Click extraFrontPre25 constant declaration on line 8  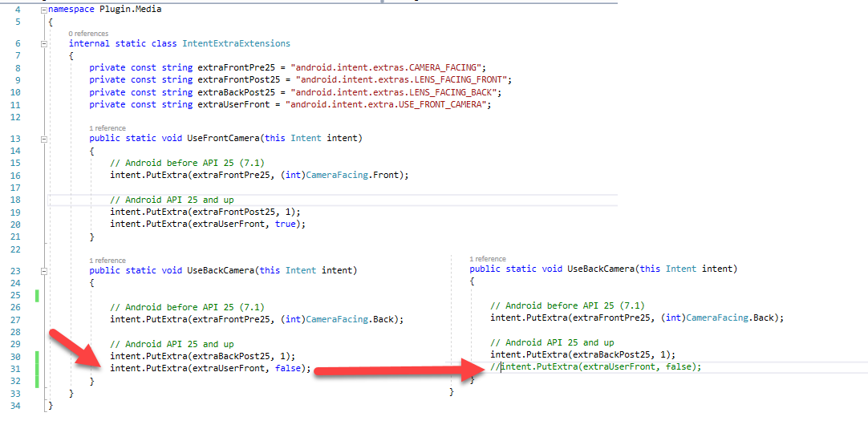(x=236, y=67)
